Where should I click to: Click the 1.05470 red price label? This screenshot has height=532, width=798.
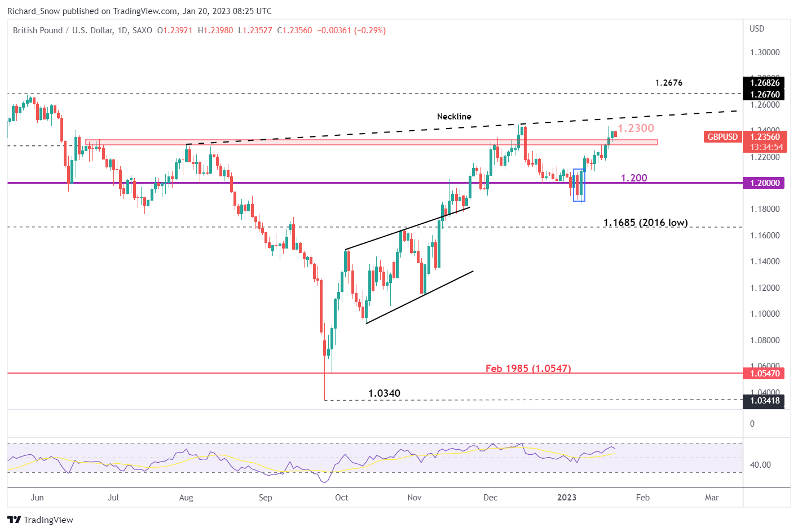click(764, 373)
